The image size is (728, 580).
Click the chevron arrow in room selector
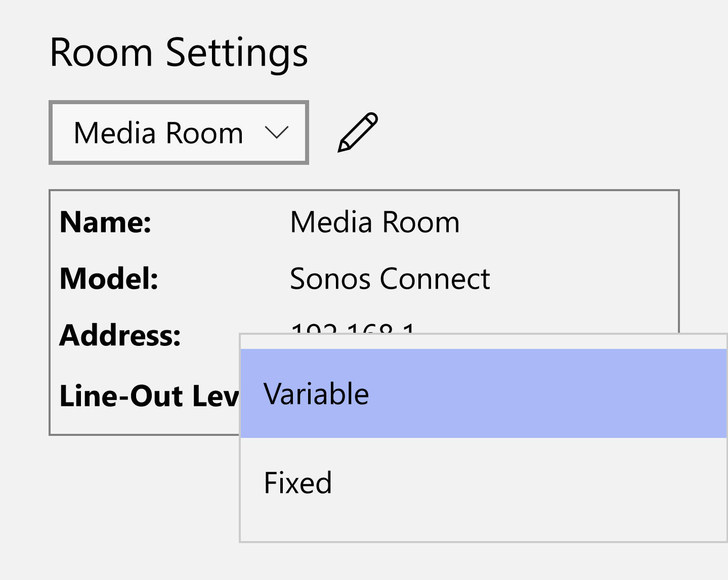[276, 133]
